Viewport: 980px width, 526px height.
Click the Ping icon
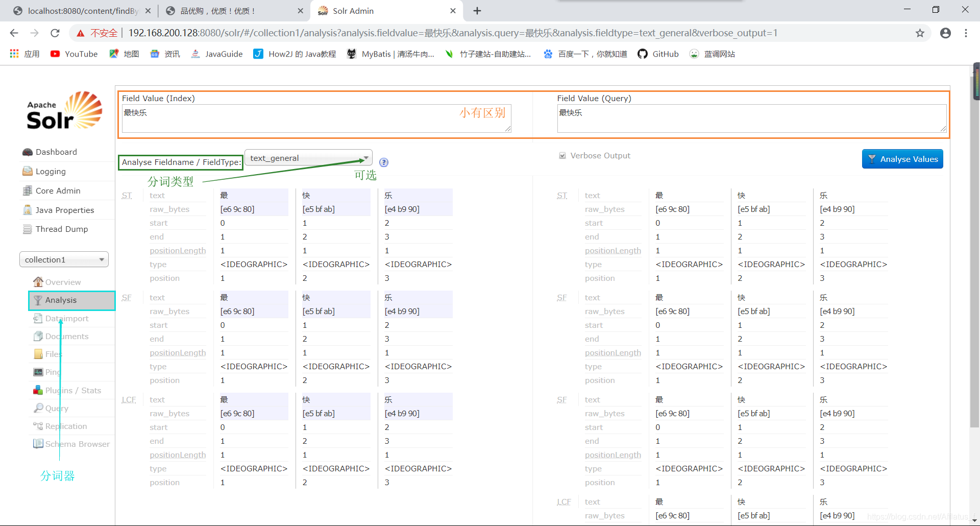38,372
